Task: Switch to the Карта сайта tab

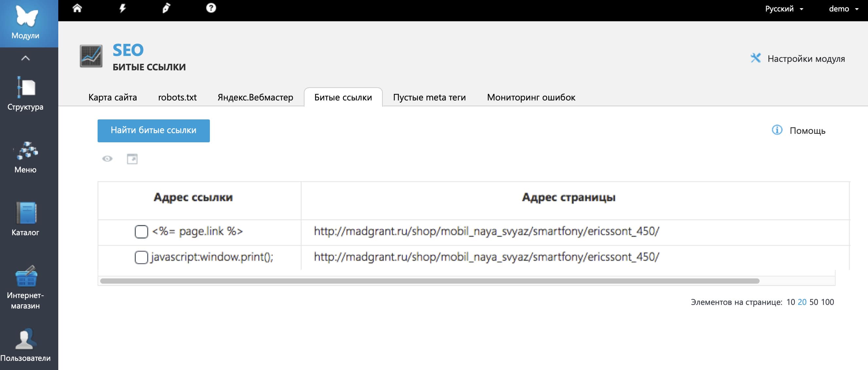Action: 112,97
